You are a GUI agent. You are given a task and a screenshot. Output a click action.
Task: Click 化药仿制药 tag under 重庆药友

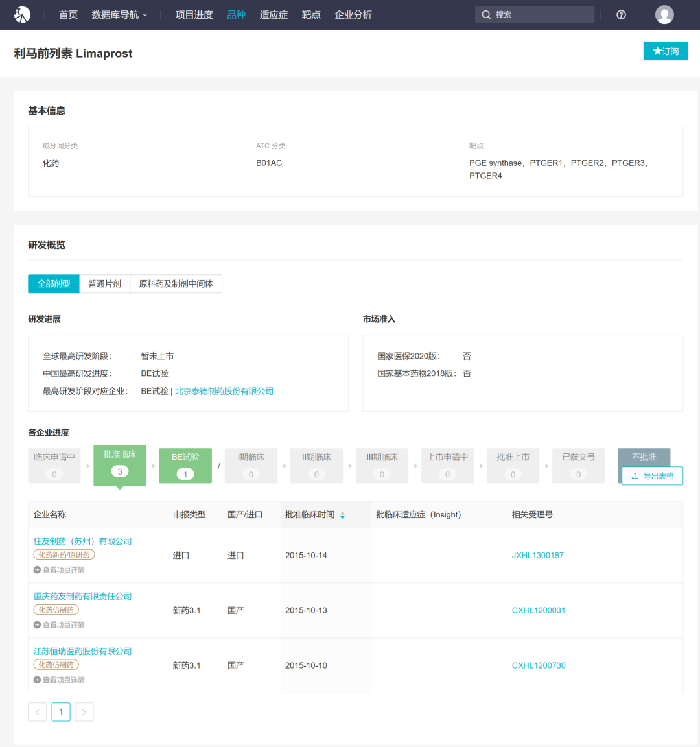point(56,610)
